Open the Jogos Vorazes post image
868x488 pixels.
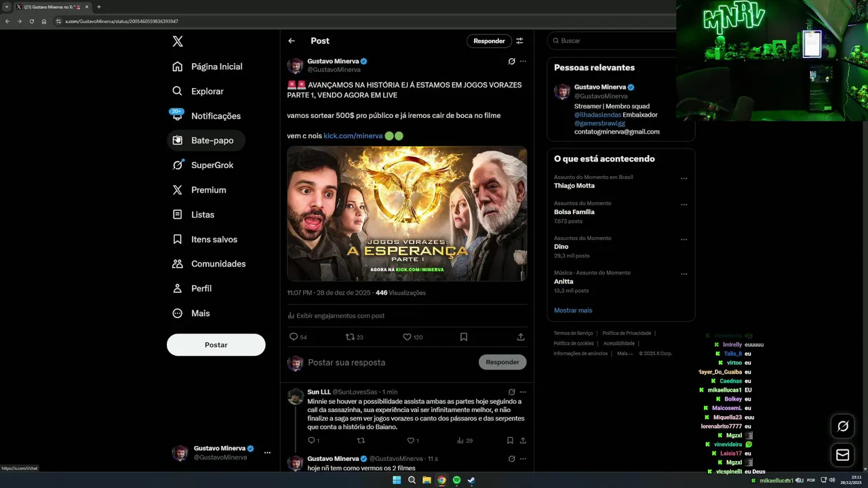(407, 213)
